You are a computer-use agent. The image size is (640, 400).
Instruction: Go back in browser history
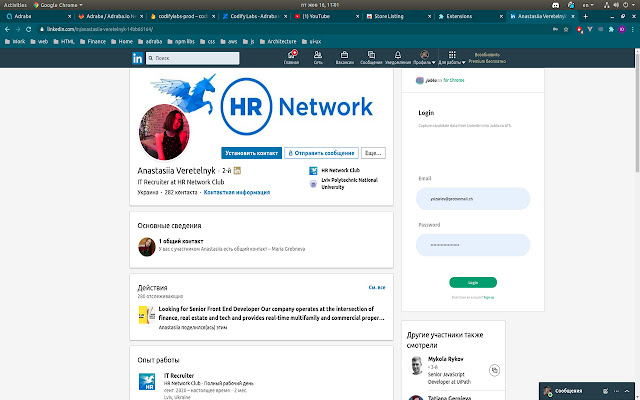coord(7,29)
